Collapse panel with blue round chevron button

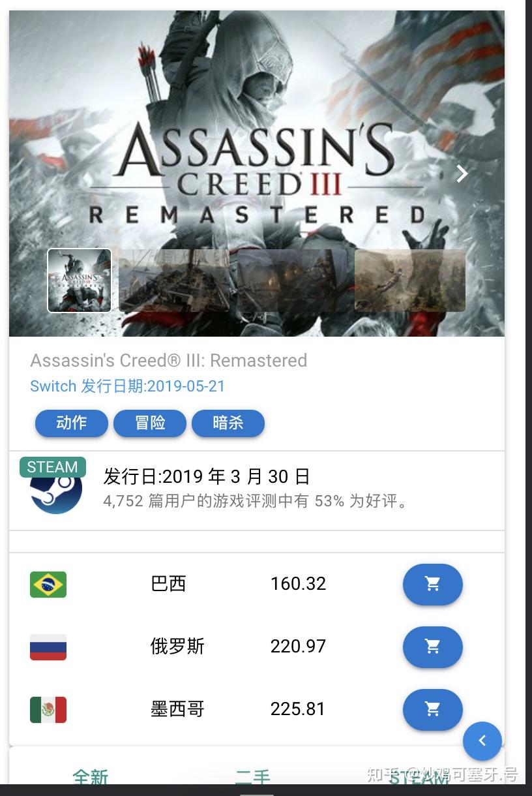pos(482,741)
